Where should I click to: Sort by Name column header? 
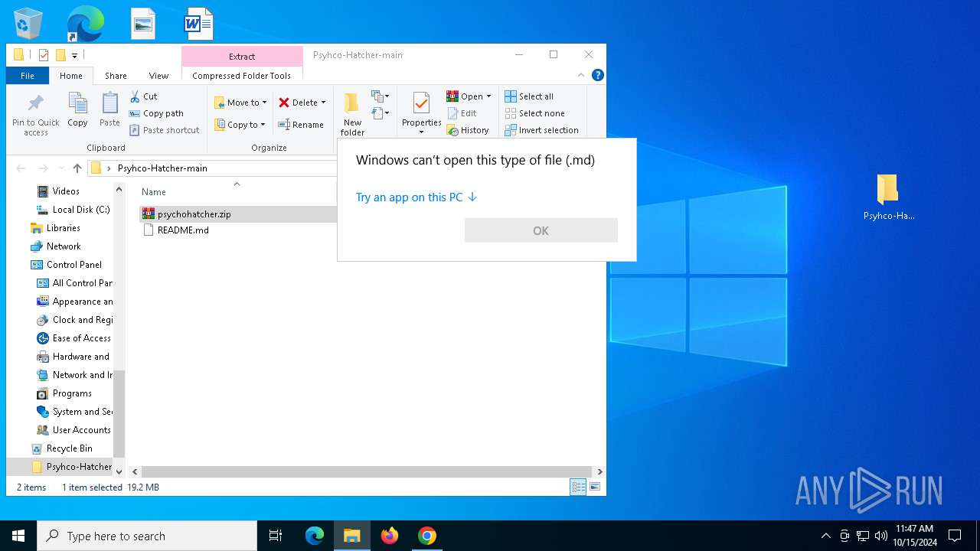(x=154, y=192)
